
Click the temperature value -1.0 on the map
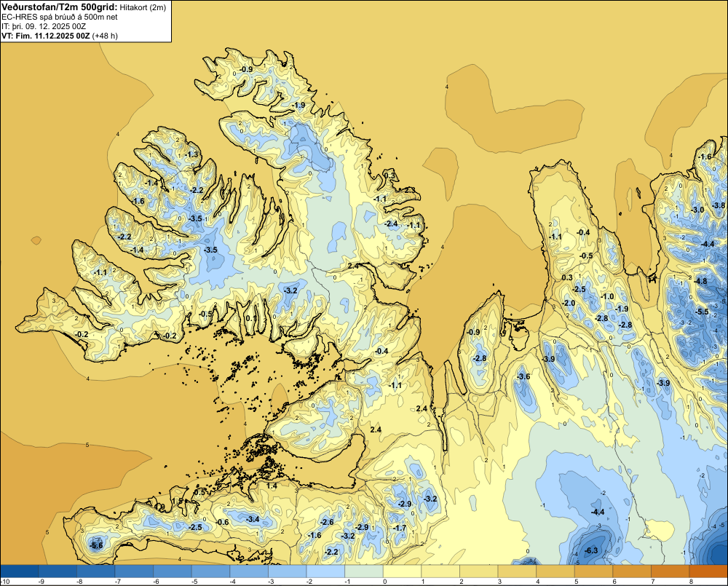pos(607,297)
